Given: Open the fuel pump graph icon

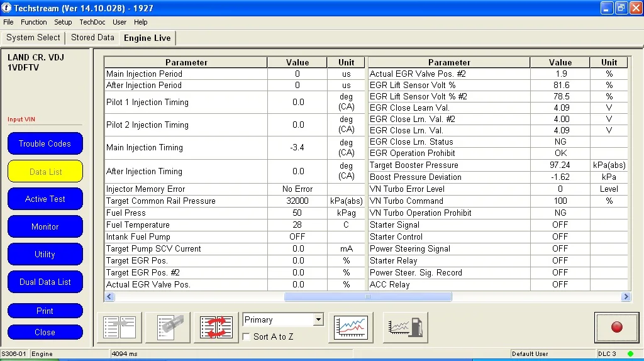Looking at the screenshot, I should [x=406, y=327].
